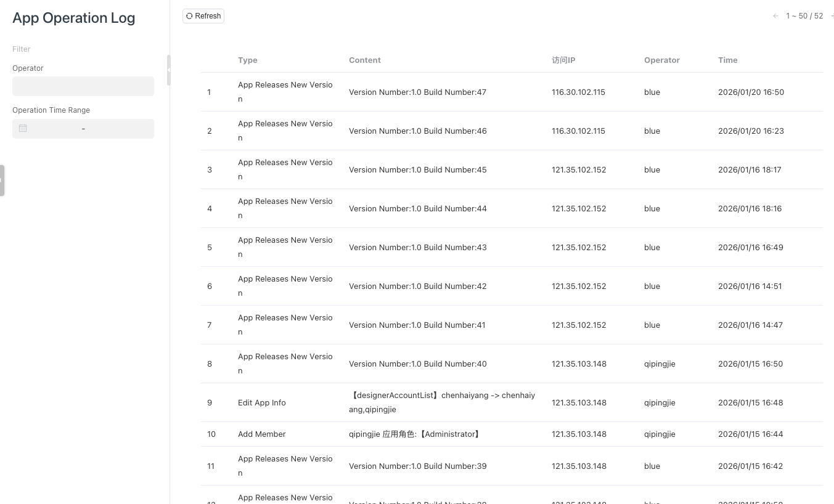Image resolution: width=834 pixels, height=504 pixels.
Task: Click the Content column header
Action: click(x=365, y=60)
